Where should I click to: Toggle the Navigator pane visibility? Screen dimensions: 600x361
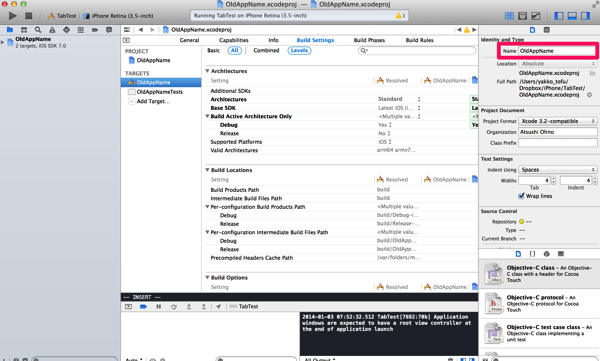(x=559, y=16)
